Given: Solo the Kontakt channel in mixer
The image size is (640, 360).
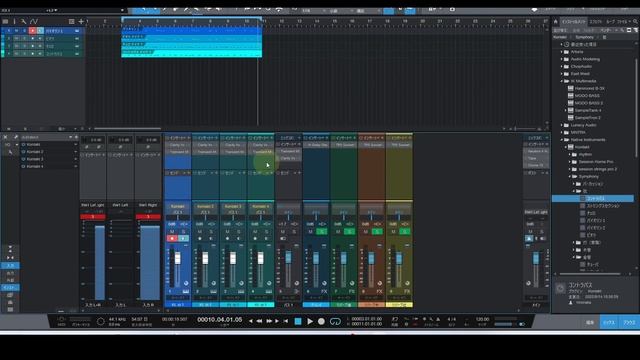Looking at the screenshot, I should point(183,231).
